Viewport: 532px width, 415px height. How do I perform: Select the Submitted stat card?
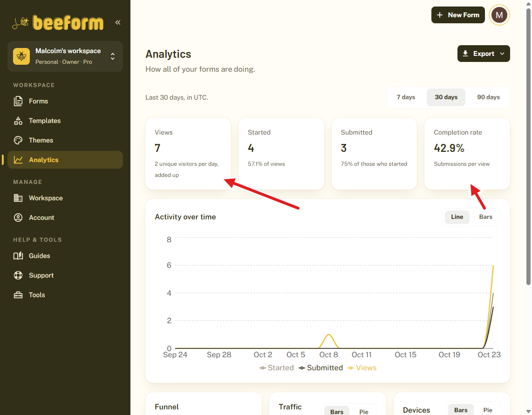pyautogui.click(x=374, y=154)
